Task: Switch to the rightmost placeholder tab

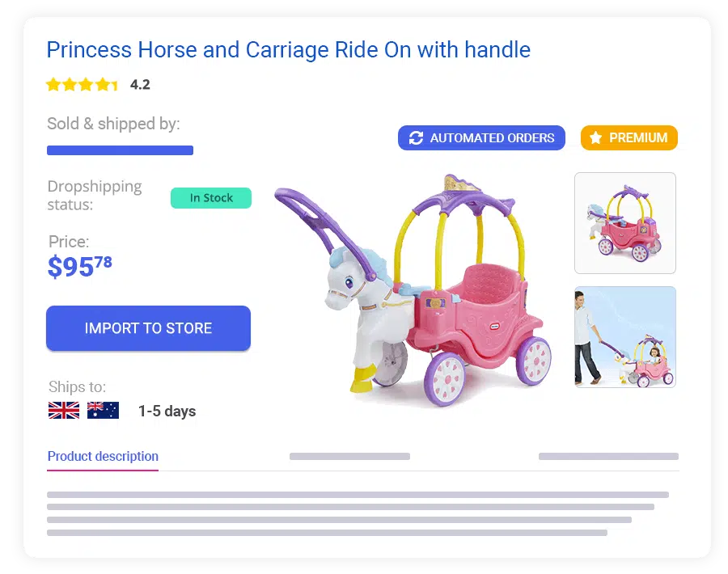Action: pyautogui.click(x=608, y=457)
